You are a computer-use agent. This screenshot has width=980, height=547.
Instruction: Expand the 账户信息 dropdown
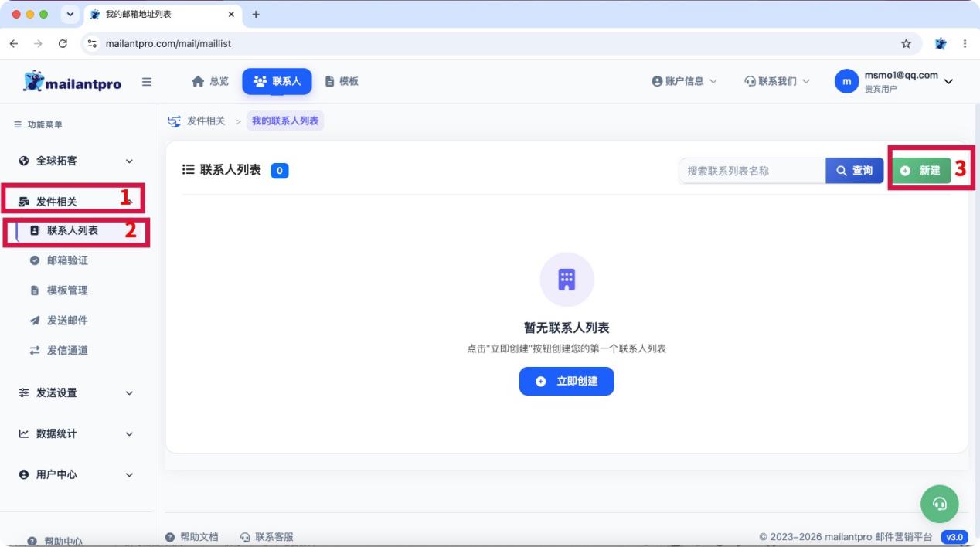[684, 81]
